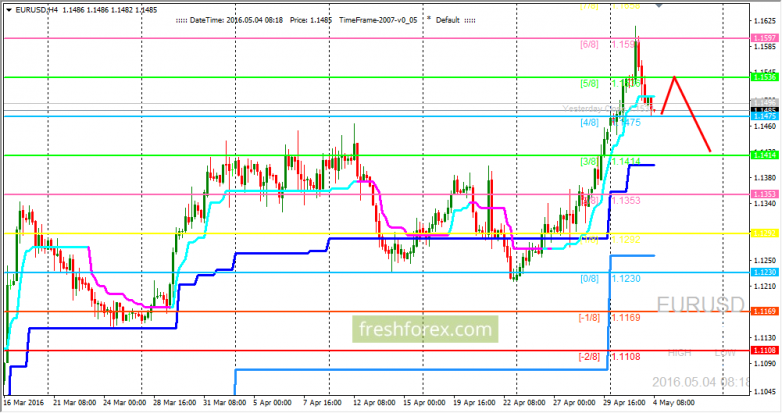The height and width of the screenshot is (413, 782).
Task: Click the 1.1625 price scale value
Action: (765, 21)
